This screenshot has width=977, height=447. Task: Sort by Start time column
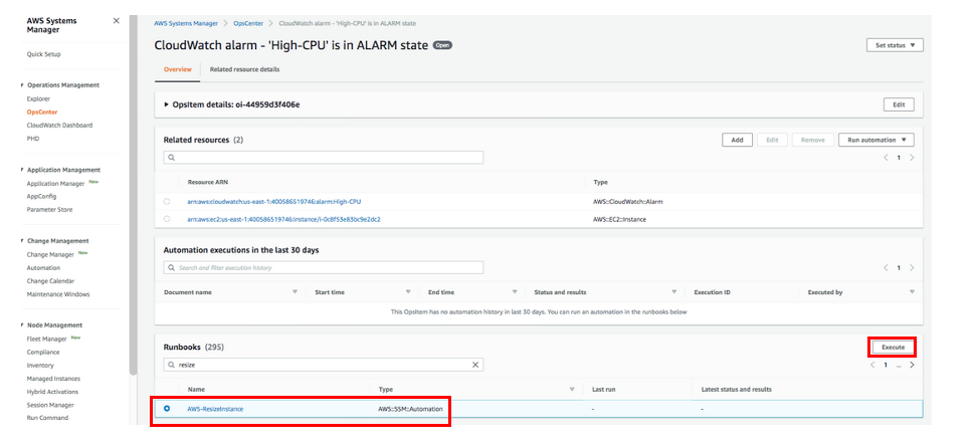(x=408, y=292)
